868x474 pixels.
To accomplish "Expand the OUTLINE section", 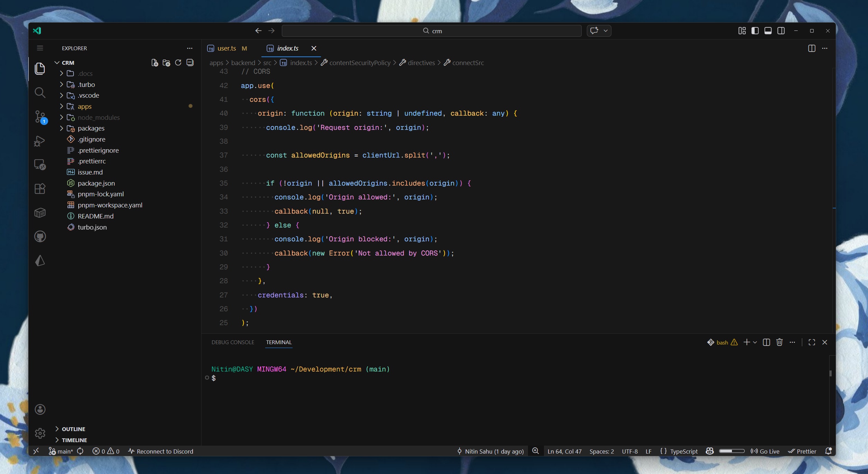I will click(x=73, y=429).
